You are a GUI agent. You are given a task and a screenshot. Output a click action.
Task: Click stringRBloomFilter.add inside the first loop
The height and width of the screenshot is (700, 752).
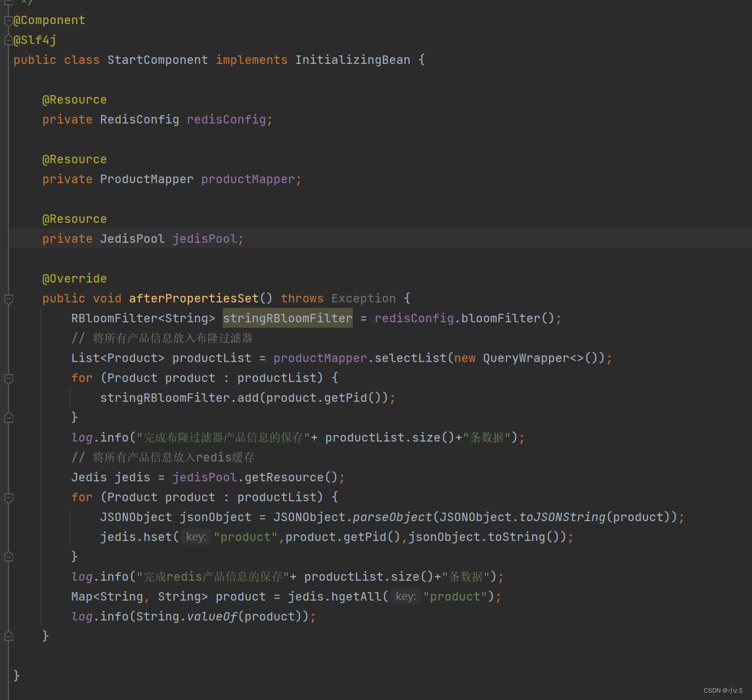pyautogui.click(x=179, y=398)
